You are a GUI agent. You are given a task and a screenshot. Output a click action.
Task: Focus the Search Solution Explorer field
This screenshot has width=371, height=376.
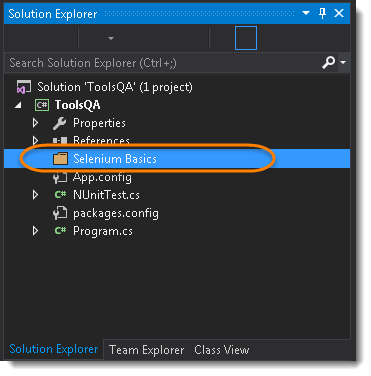(163, 63)
